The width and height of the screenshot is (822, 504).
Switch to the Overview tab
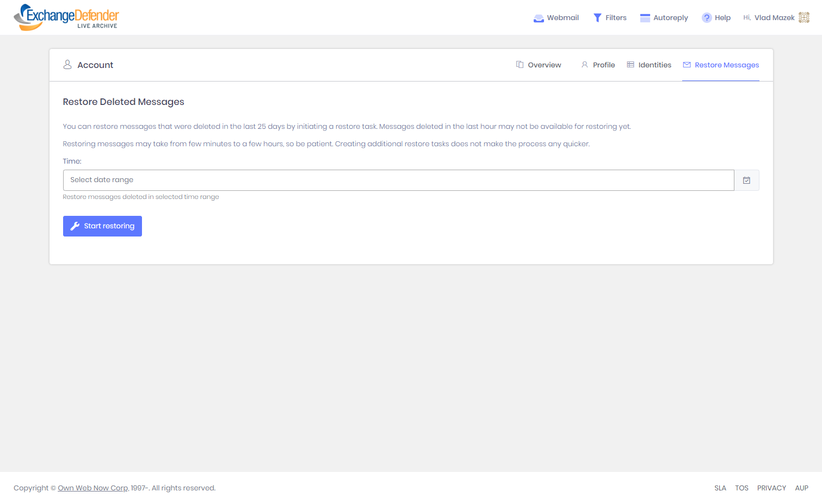pyautogui.click(x=539, y=65)
